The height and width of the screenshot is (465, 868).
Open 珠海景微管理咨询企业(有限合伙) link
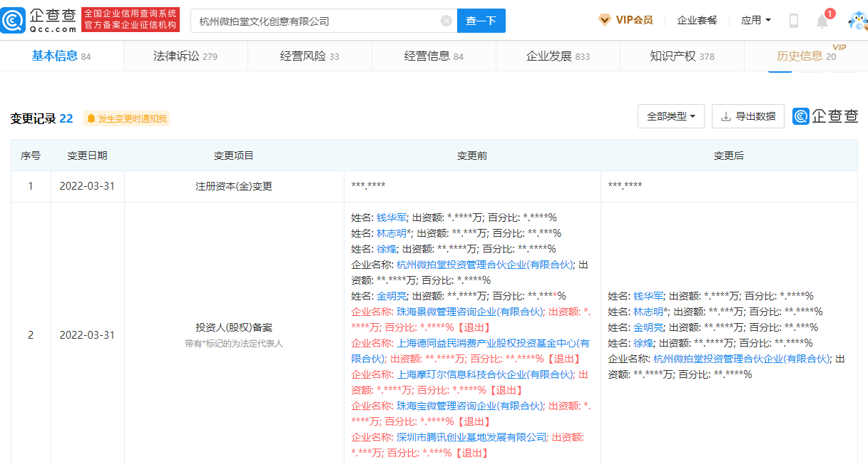(470, 312)
